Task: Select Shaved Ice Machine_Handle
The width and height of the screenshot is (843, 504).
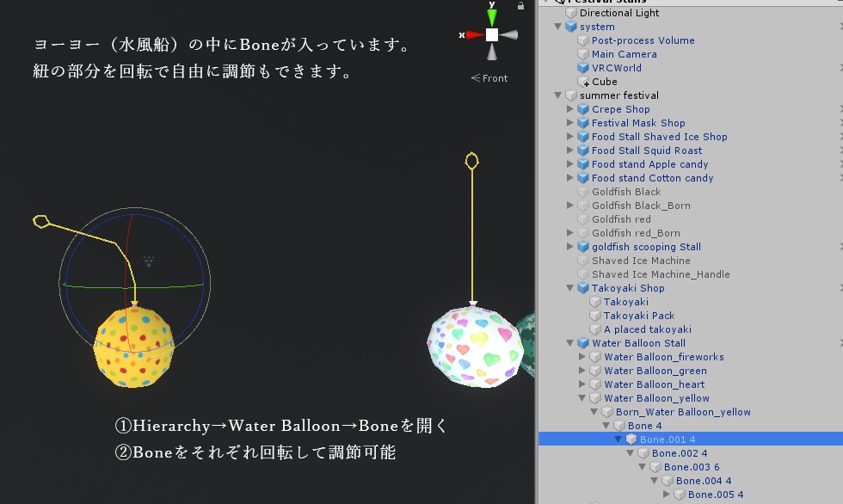Action: tap(661, 274)
